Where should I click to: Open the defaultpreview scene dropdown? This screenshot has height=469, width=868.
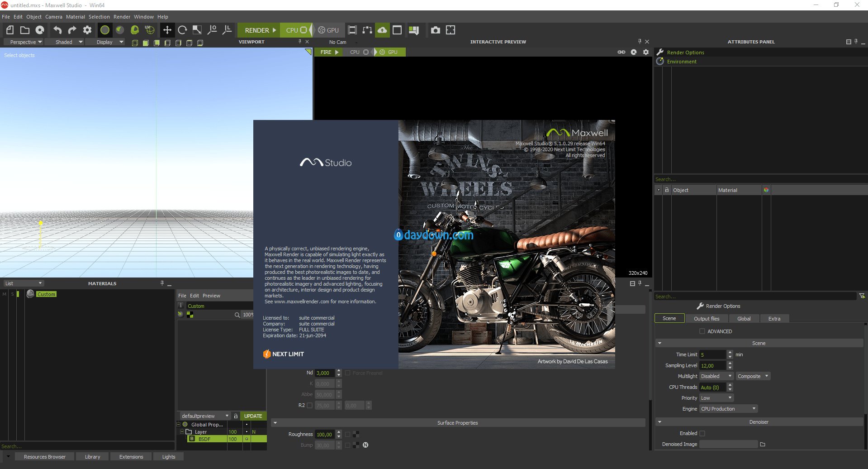204,416
